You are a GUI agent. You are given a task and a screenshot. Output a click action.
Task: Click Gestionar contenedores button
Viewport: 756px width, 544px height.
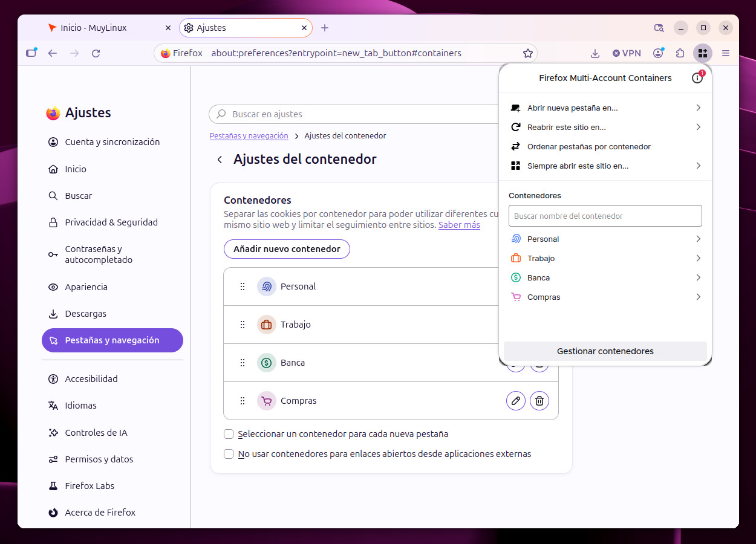(x=605, y=351)
